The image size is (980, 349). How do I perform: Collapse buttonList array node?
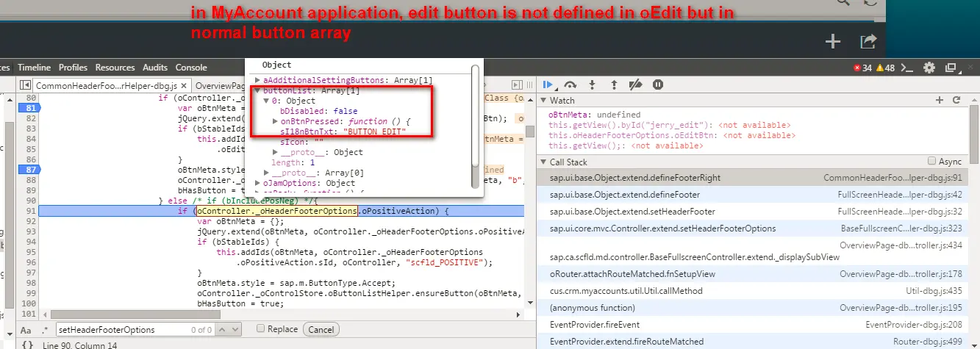[257, 90]
